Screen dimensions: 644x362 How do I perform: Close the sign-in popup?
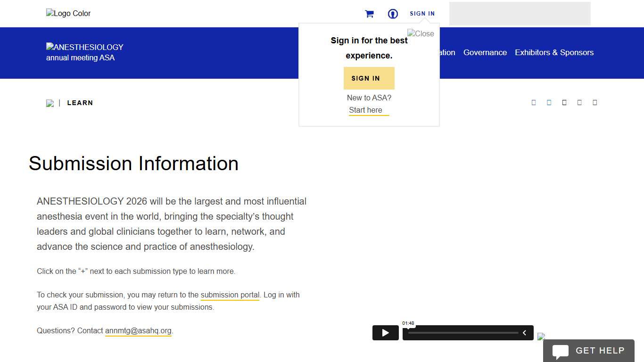(x=421, y=33)
